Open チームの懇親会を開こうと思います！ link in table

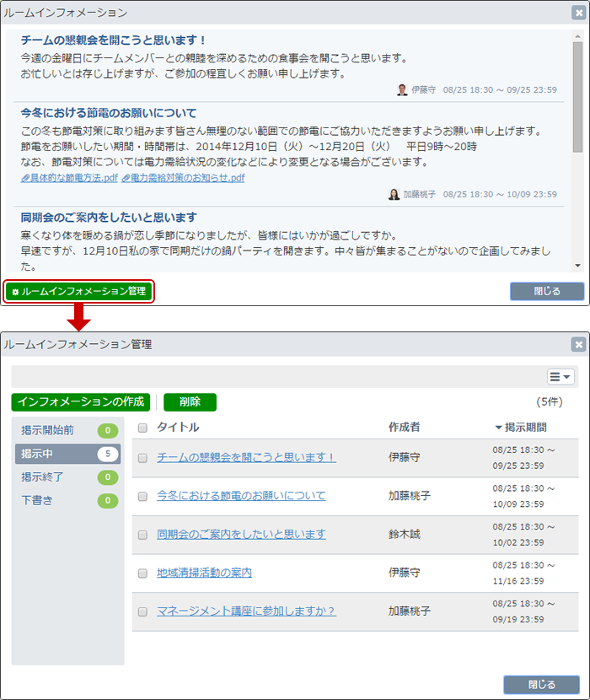pyautogui.click(x=246, y=457)
